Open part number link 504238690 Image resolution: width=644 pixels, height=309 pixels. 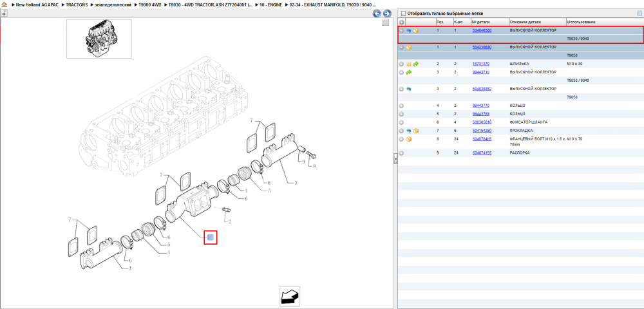482,47
